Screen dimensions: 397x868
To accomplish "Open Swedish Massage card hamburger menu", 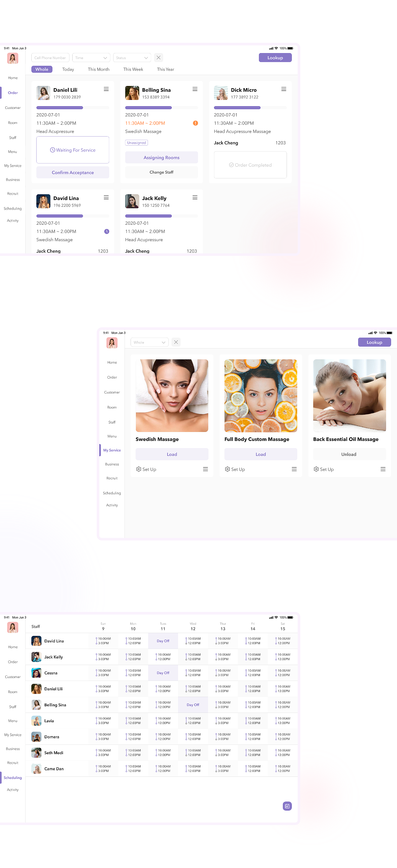I will pyautogui.click(x=205, y=469).
